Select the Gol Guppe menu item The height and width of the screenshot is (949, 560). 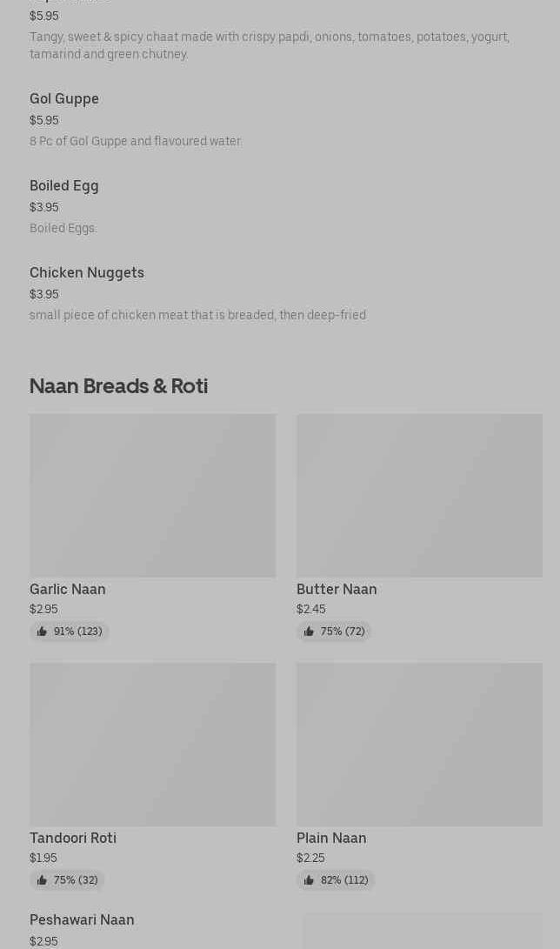click(x=64, y=99)
